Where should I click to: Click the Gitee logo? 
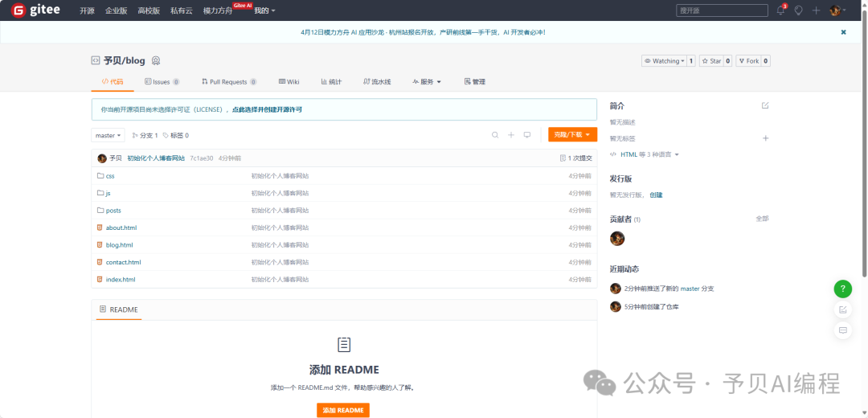click(x=35, y=10)
